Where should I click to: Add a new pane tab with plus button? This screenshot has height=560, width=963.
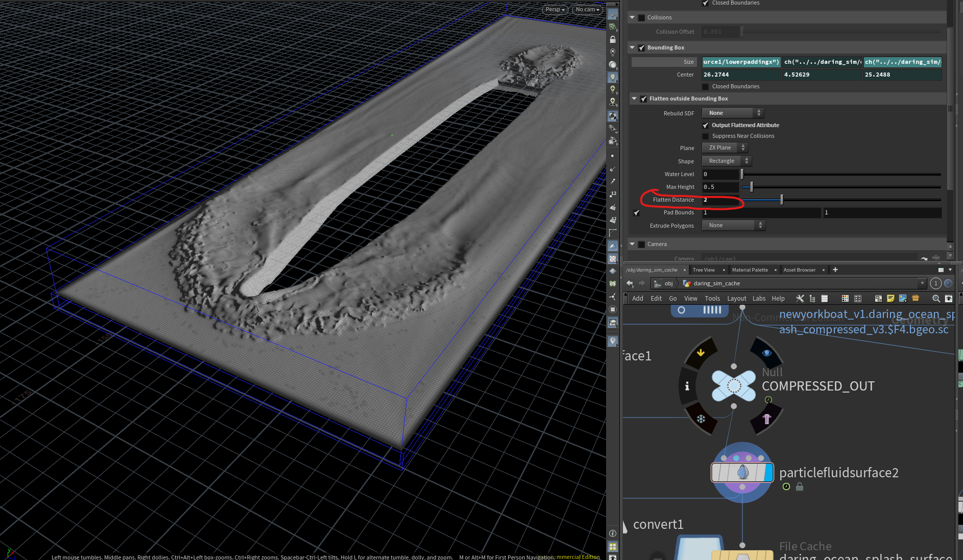835,270
